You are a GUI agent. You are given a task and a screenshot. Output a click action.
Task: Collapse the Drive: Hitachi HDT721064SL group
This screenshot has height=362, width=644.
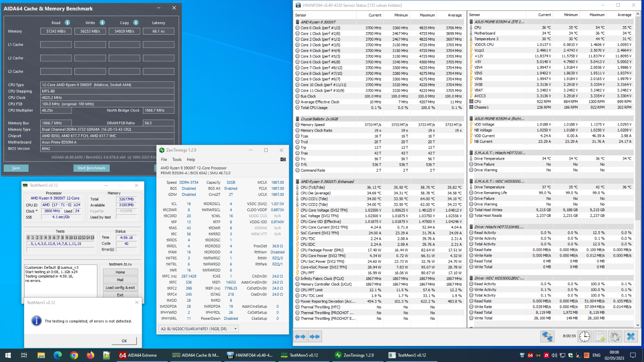coord(471,227)
